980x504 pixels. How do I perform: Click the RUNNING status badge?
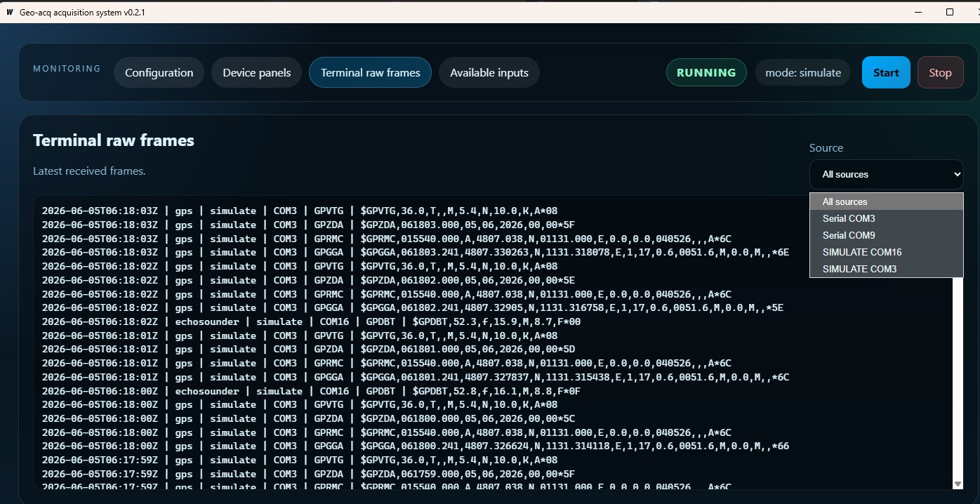[x=706, y=72]
